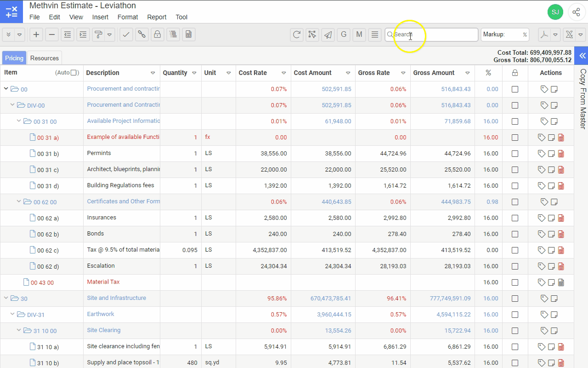
Task: Click the plus add item toolbar button
Action: click(x=36, y=34)
